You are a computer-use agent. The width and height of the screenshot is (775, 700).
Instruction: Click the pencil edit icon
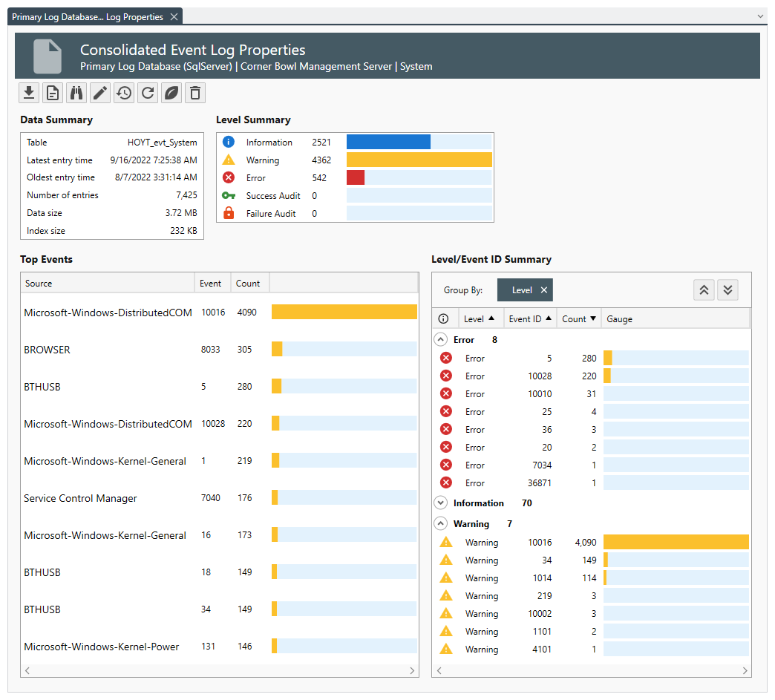tap(99, 93)
